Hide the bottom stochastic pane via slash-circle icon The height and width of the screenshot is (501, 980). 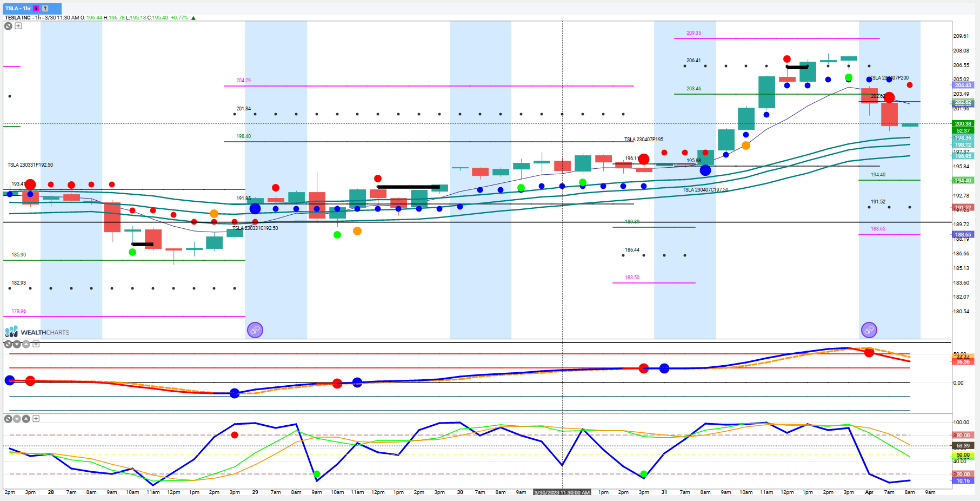point(8,419)
